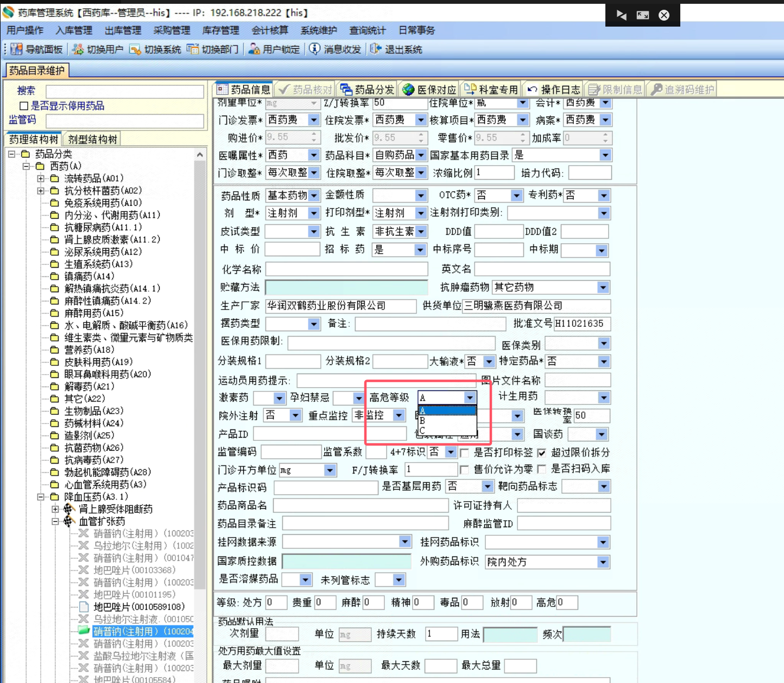Open 消息收发 messages icon
This screenshot has height=683, width=784.
point(314,49)
